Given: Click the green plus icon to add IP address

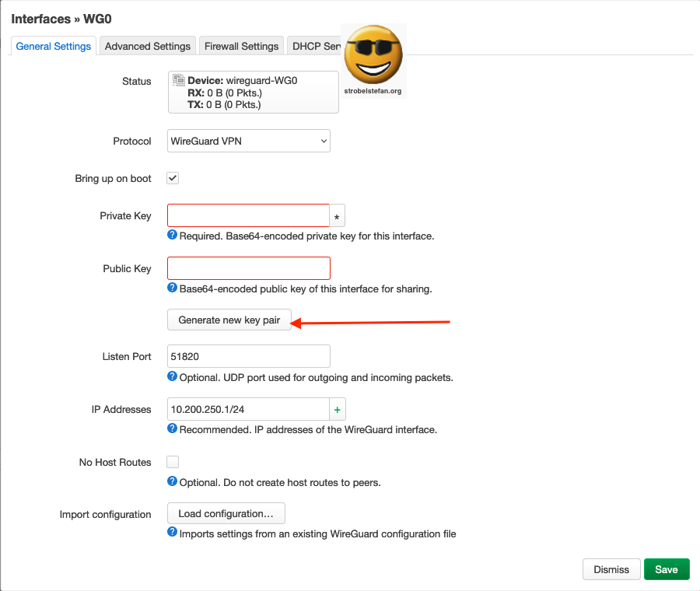Looking at the screenshot, I should (x=336, y=408).
